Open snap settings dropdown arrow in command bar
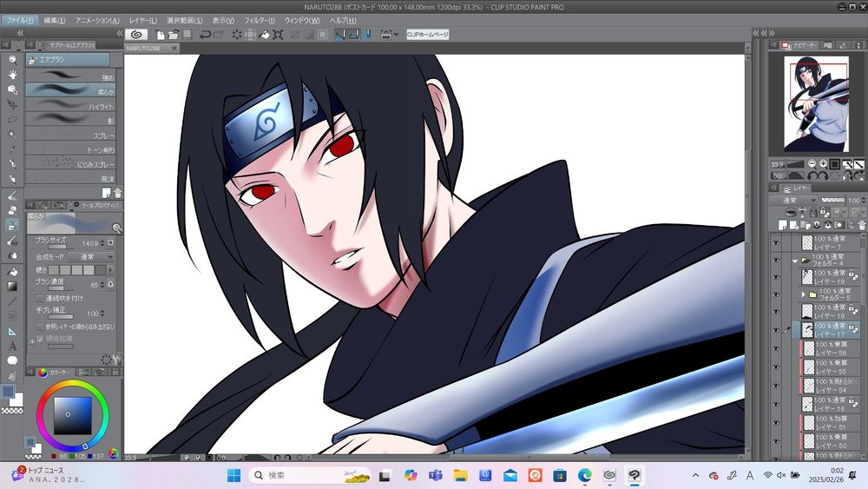868x489 pixels. (396, 35)
